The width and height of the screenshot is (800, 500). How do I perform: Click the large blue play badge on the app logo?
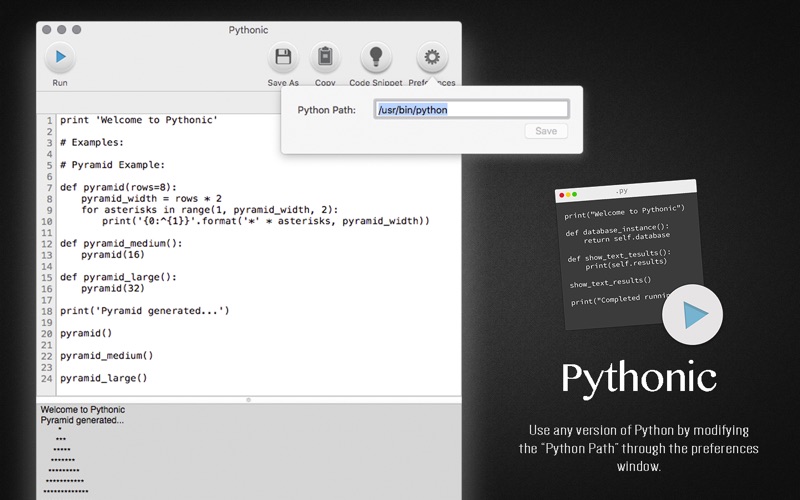click(x=692, y=314)
